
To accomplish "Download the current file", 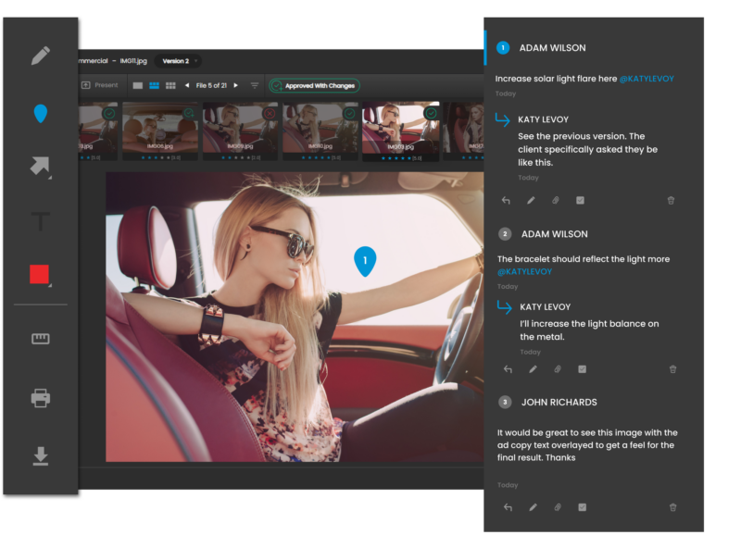I will pos(40,456).
